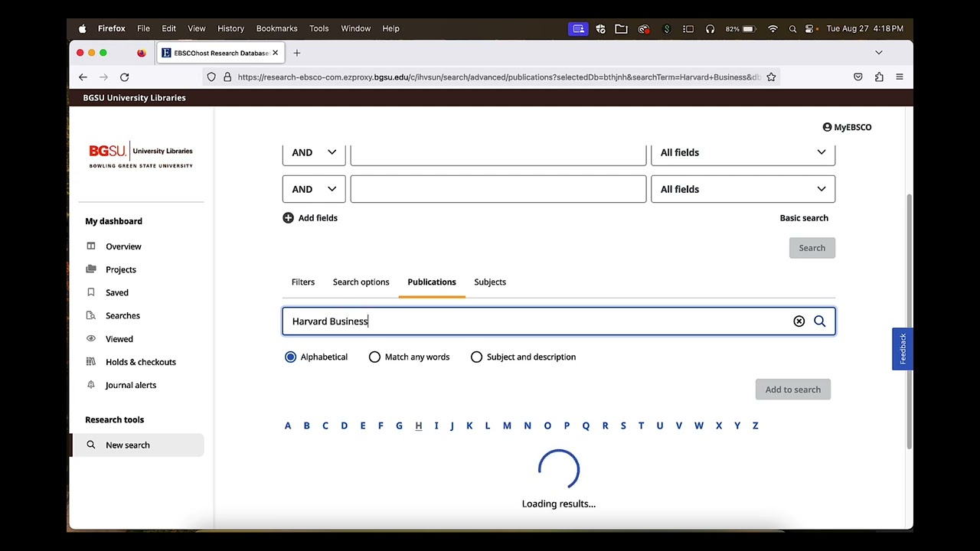This screenshot has height=551, width=980.
Task: Browse publications starting with M
Action: 507,425
